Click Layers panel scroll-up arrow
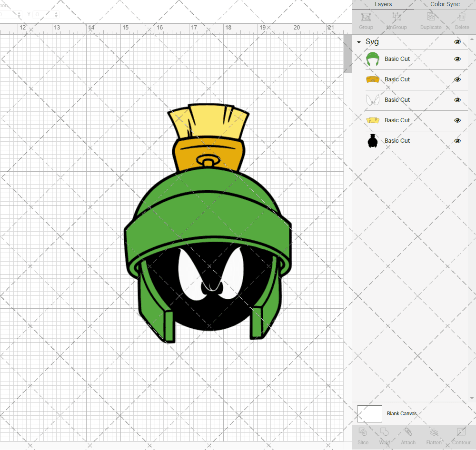This screenshot has width=476, height=450. point(472,39)
